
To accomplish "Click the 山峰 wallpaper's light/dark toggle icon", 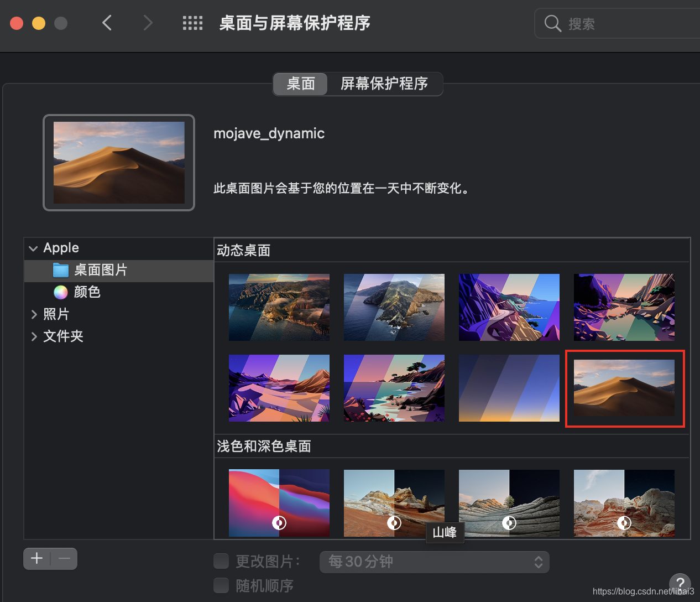I will click(x=394, y=522).
